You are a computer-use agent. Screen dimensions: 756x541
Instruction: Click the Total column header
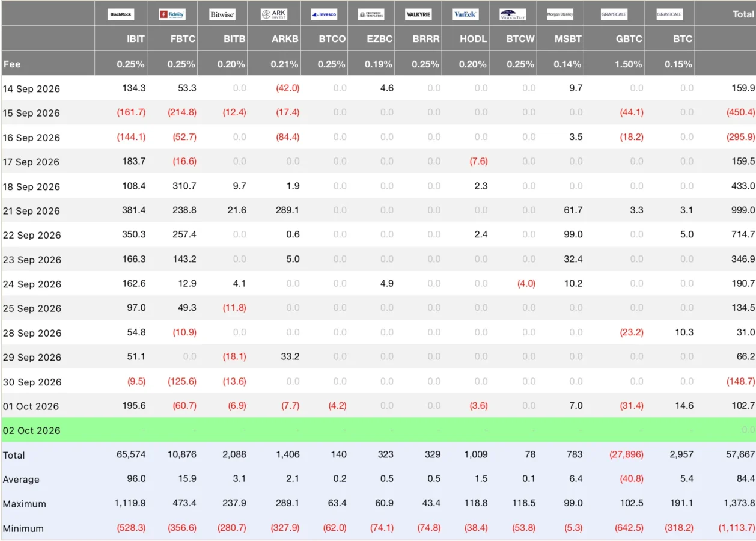tap(743, 14)
